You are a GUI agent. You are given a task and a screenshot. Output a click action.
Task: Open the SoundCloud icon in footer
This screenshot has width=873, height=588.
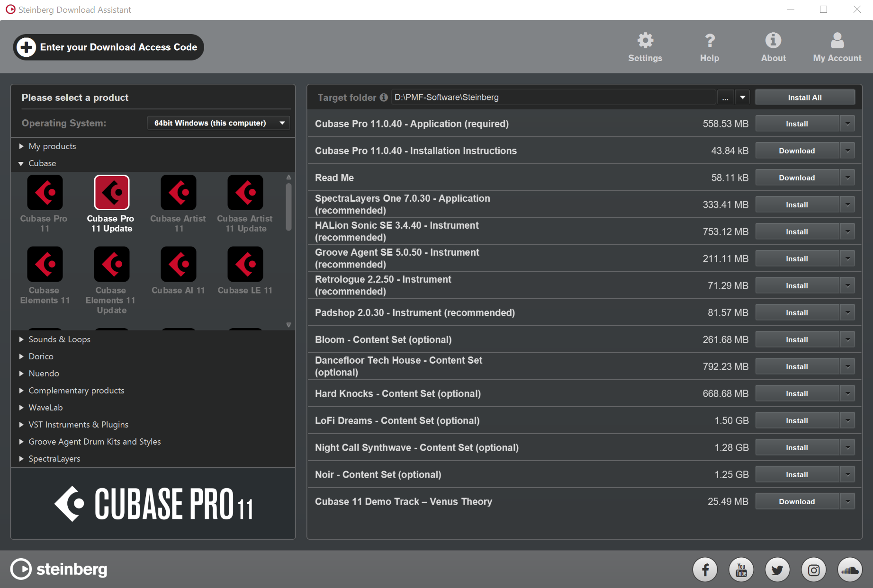850,570
